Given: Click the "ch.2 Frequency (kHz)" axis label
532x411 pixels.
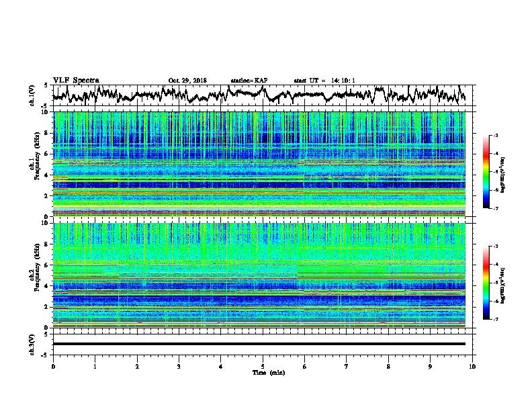Looking at the screenshot, I should click(x=35, y=267).
